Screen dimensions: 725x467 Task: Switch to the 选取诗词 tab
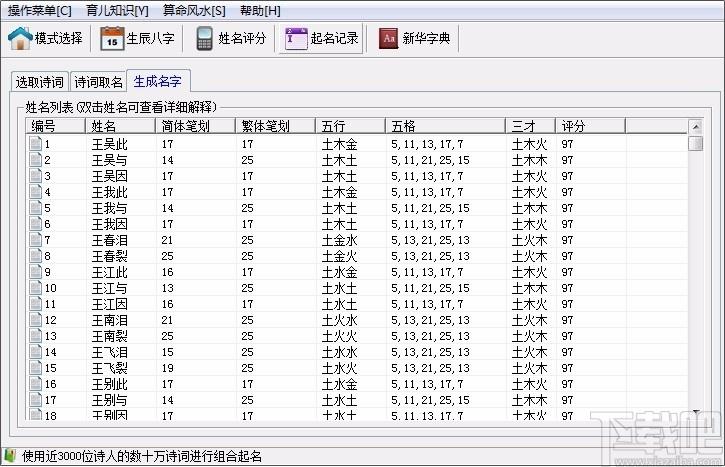click(x=39, y=82)
